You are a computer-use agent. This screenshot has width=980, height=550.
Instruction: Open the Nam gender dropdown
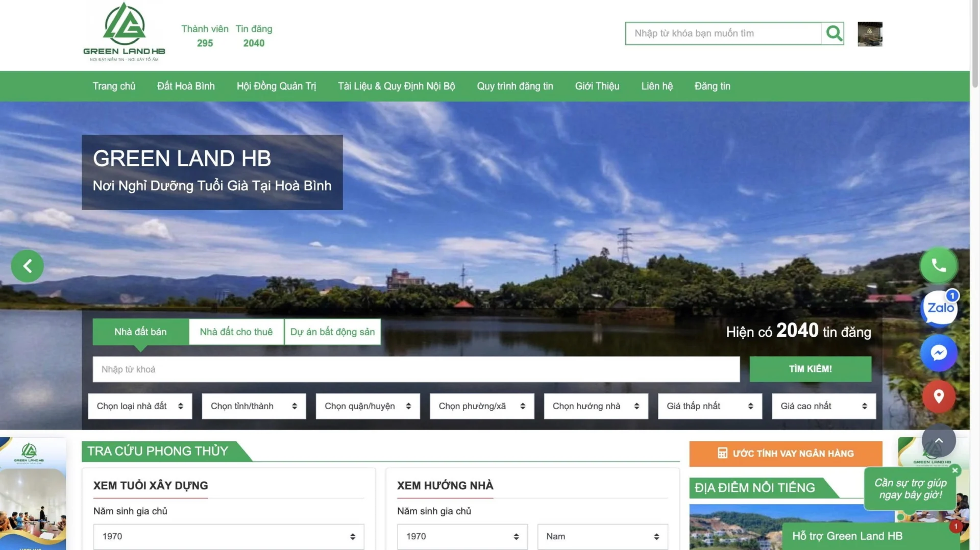point(603,537)
